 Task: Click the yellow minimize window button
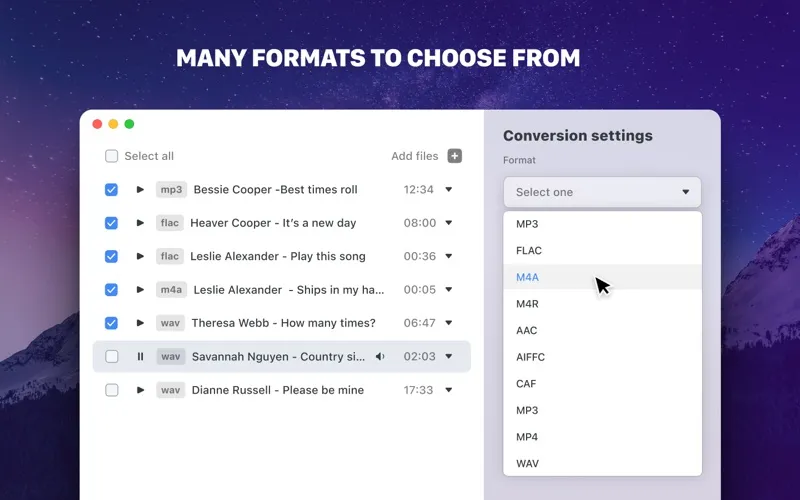coord(113,124)
